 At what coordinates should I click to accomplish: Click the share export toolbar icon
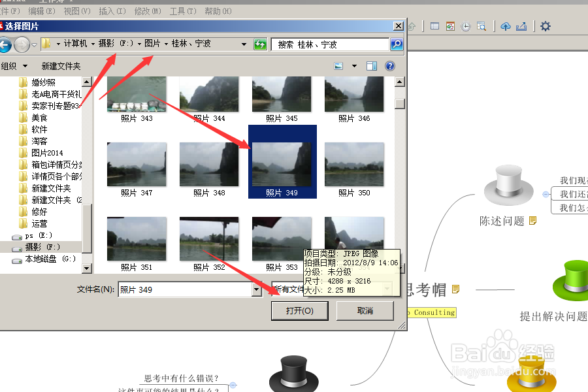tap(521, 26)
